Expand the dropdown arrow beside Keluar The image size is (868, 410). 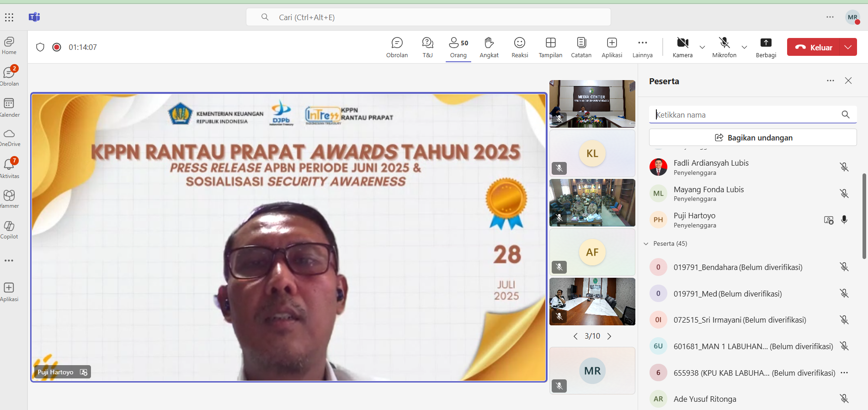tap(848, 47)
